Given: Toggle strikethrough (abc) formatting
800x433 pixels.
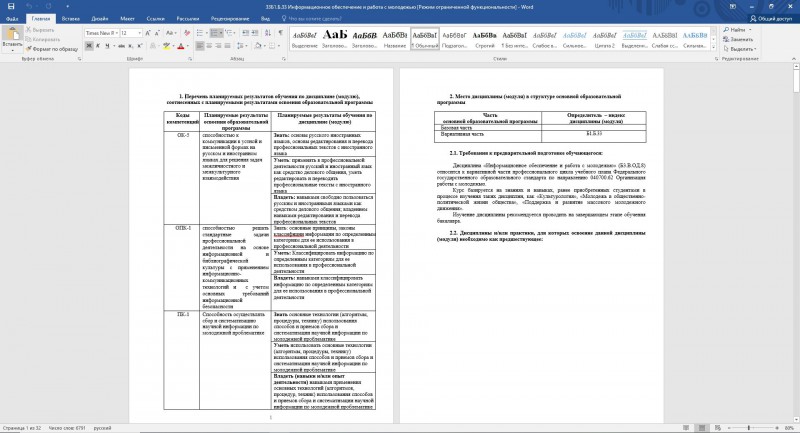Looking at the screenshot, I should [121, 46].
